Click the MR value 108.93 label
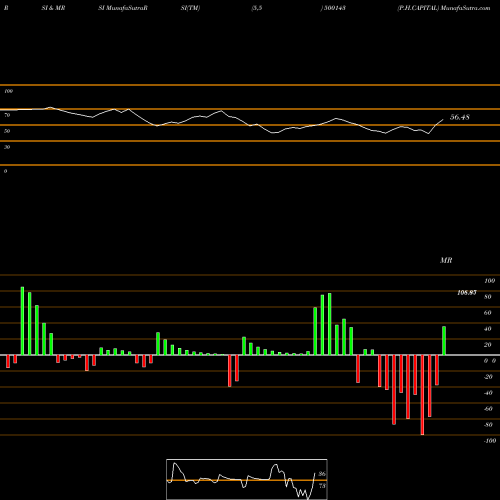 click(x=467, y=293)
